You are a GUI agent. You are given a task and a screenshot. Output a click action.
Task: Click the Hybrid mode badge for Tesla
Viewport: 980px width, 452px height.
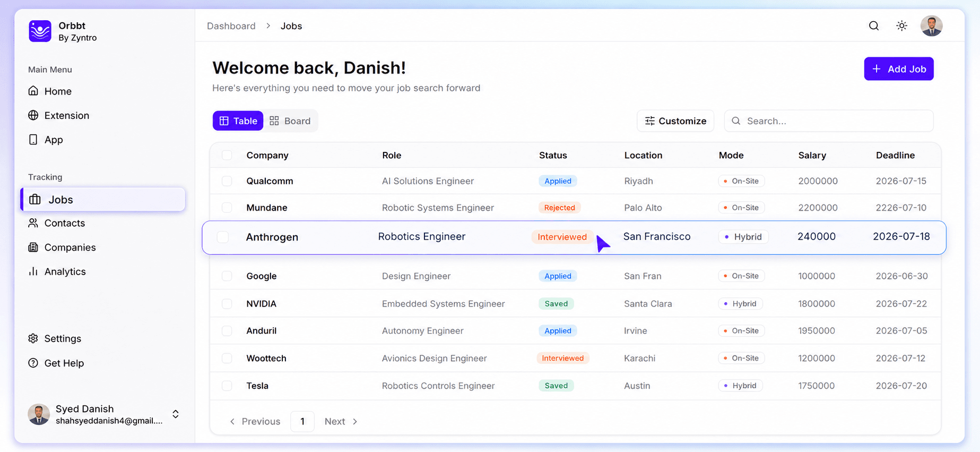740,386
